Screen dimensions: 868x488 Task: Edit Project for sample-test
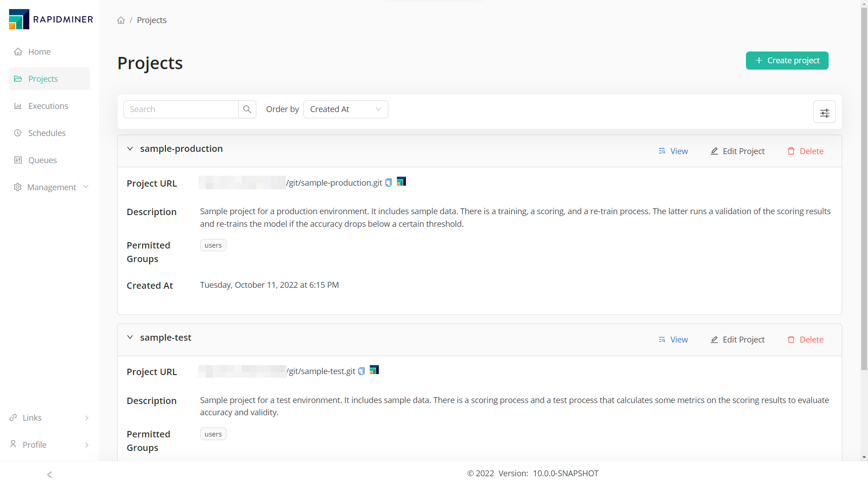(737, 340)
